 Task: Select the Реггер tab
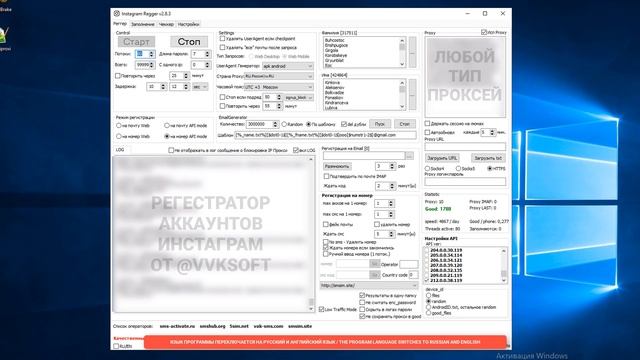click(120, 24)
